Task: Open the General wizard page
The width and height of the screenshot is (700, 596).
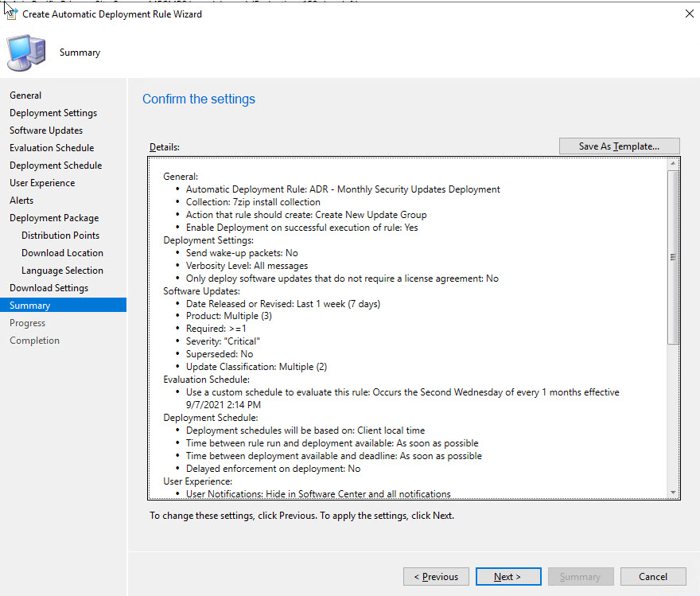Action: [x=25, y=95]
